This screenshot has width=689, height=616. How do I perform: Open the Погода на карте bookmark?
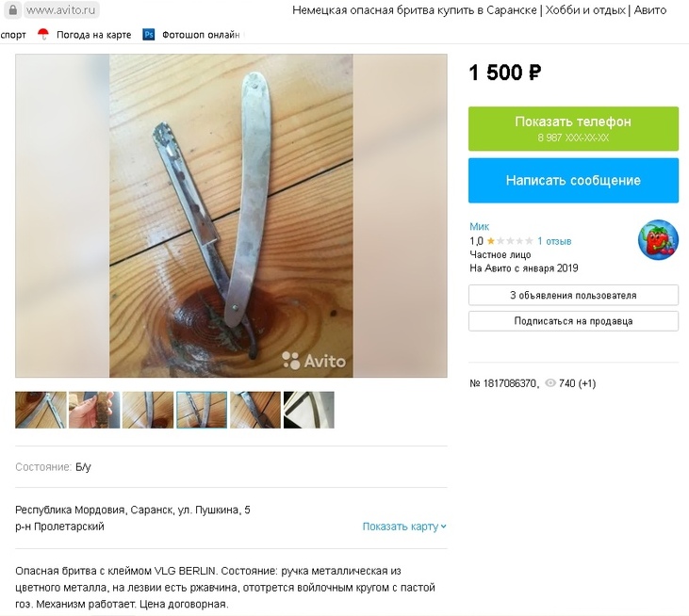pos(93,35)
